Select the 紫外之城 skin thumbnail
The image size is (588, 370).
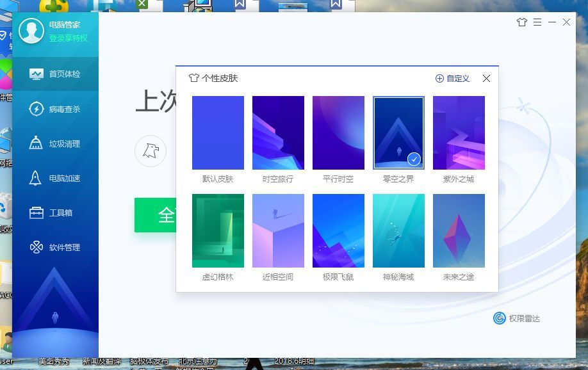click(459, 133)
